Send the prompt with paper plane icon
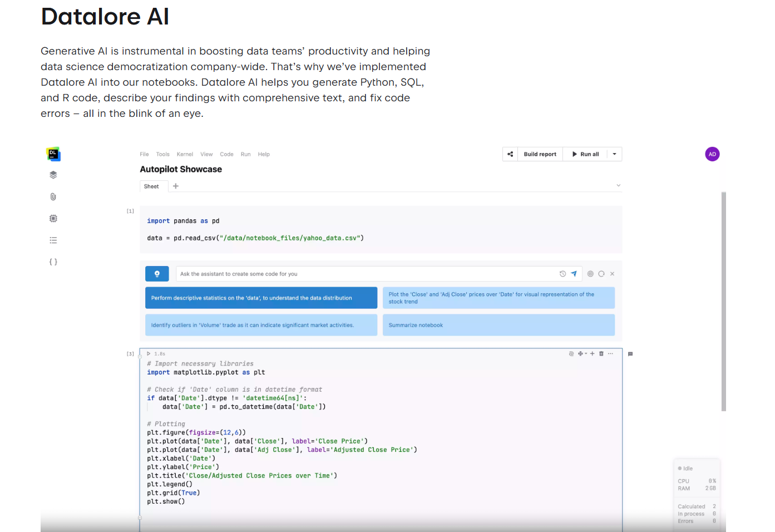Image resolution: width=775 pixels, height=532 pixels. click(x=574, y=274)
